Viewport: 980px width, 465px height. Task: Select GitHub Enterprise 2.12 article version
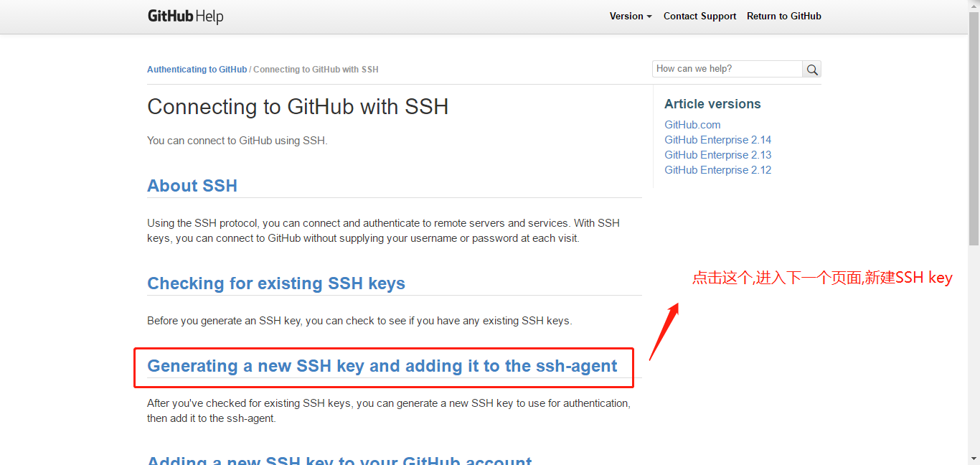[717, 170]
